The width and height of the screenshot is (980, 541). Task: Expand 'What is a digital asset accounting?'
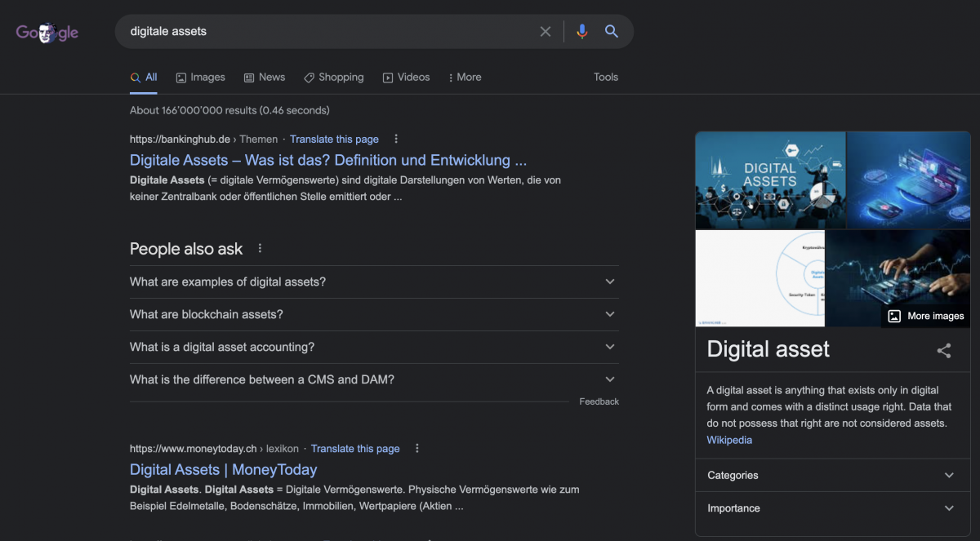[374, 347]
